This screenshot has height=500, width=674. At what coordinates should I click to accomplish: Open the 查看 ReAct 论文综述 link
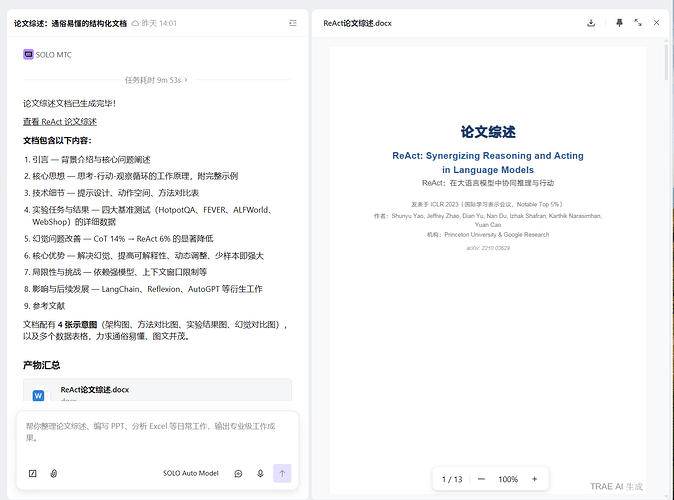tap(60, 122)
